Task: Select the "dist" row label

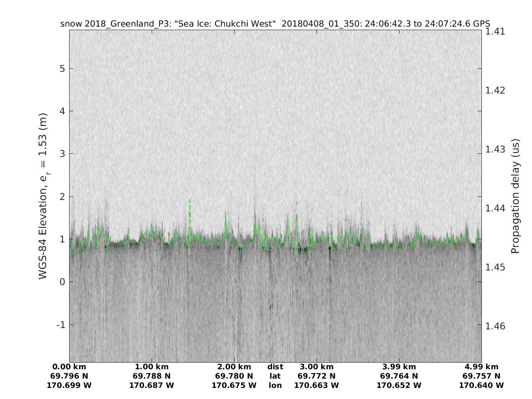Action: [x=275, y=367]
